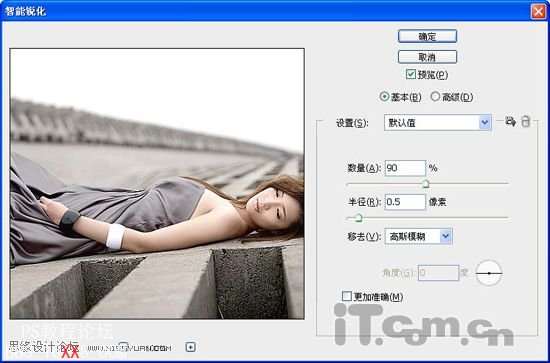This screenshot has width=550, height=363.
Task: Click the sharpen preview image
Action: click(157, 184)
